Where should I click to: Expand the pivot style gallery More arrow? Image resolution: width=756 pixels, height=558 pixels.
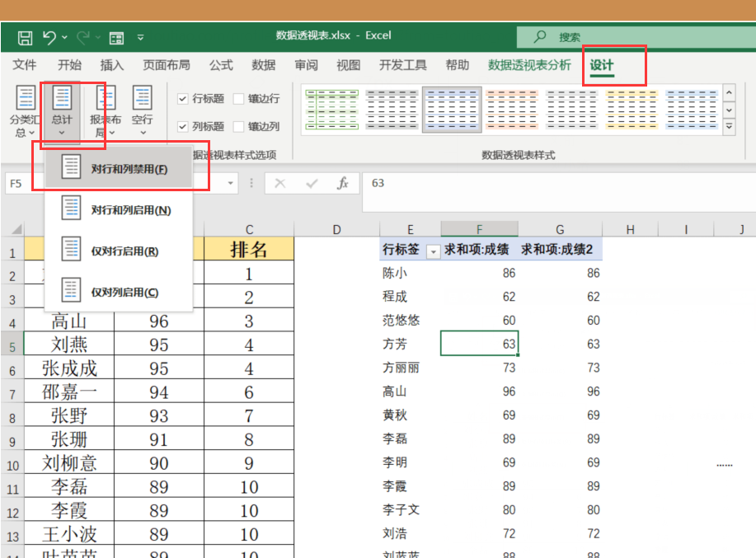729,127
